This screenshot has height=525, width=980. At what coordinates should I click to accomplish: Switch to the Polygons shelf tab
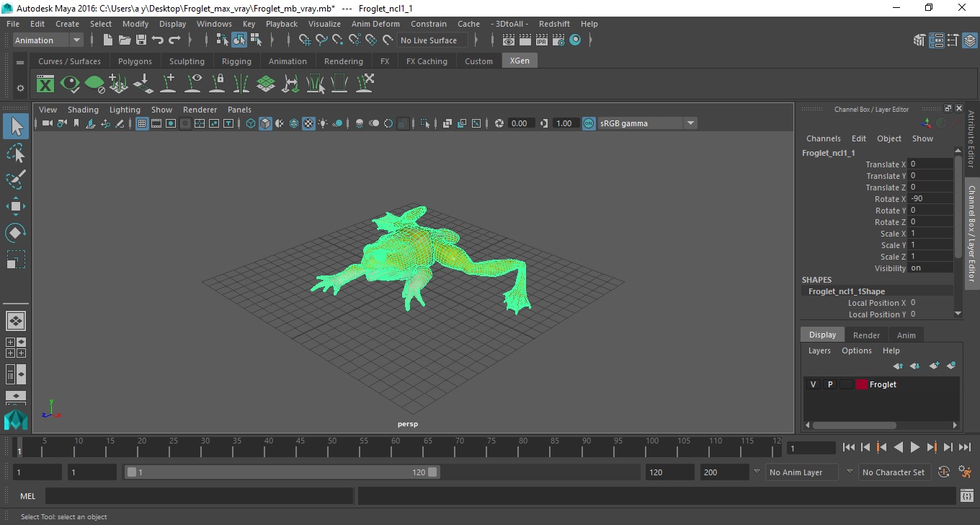pyautogui.click(x=135, y=61)
